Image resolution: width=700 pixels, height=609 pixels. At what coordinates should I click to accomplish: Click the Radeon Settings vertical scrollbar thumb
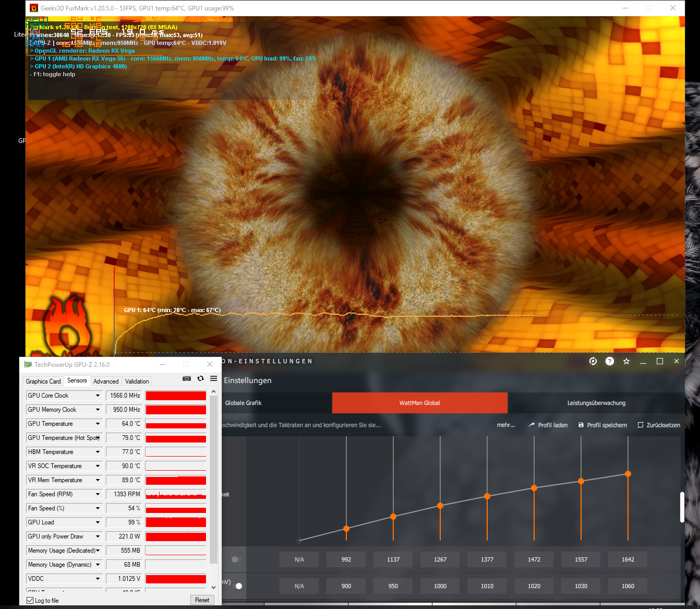point(682,507)
